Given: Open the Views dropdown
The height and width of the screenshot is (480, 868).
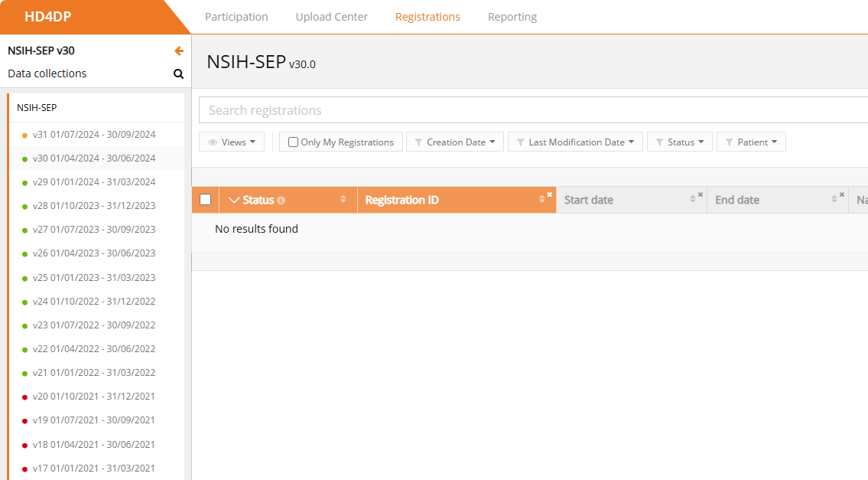Looking at the screenshot, I should [x=232, y=142].
